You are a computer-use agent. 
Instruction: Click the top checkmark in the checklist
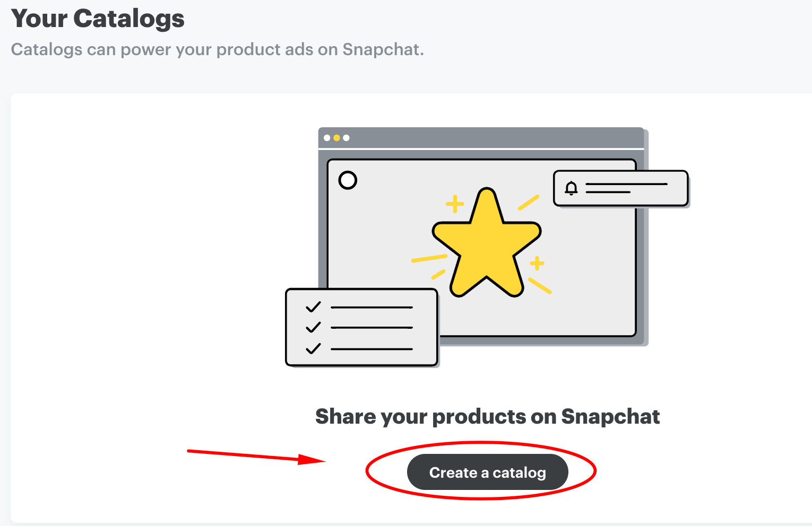314,307
